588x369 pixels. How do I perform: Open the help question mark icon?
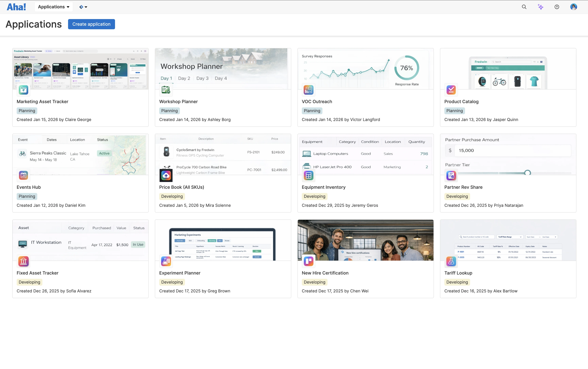(557, 7)
